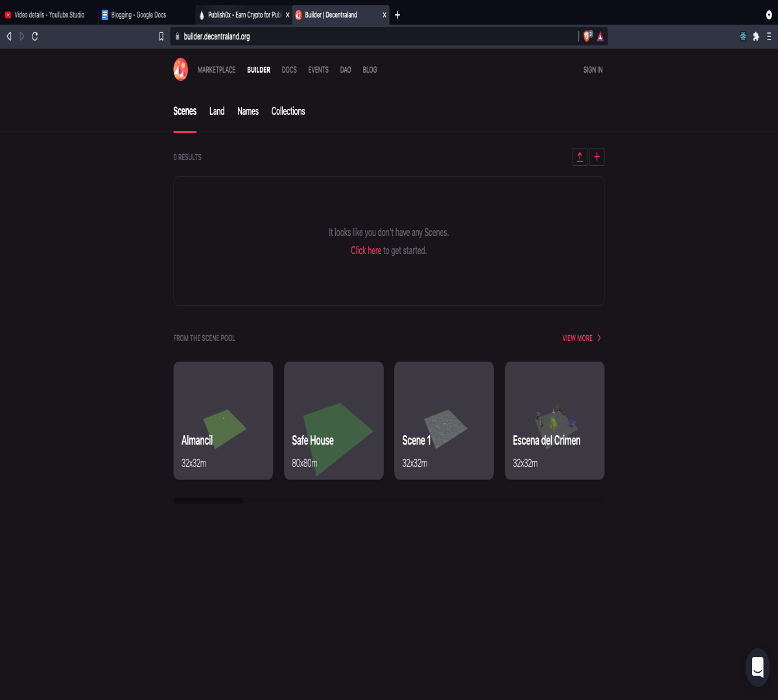Screen dimensions: 778x700
Task: Go back with the browser arrow
Action: (9, 36)
